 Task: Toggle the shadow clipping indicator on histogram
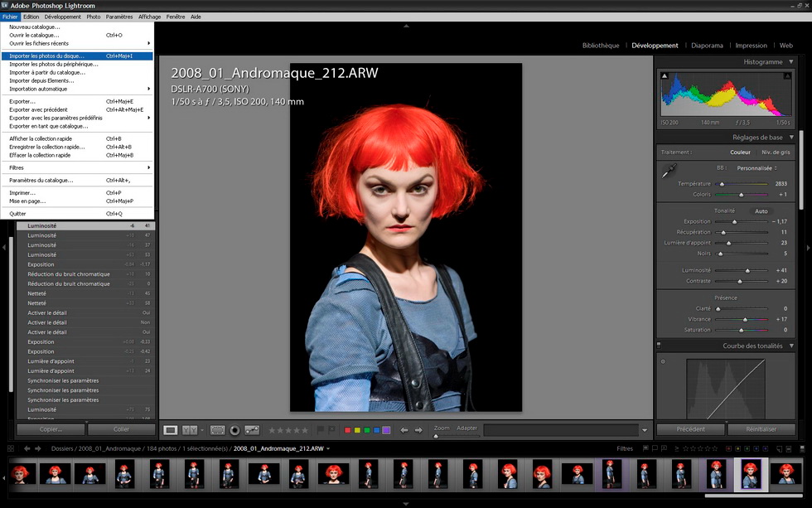[x=665, y=75]
